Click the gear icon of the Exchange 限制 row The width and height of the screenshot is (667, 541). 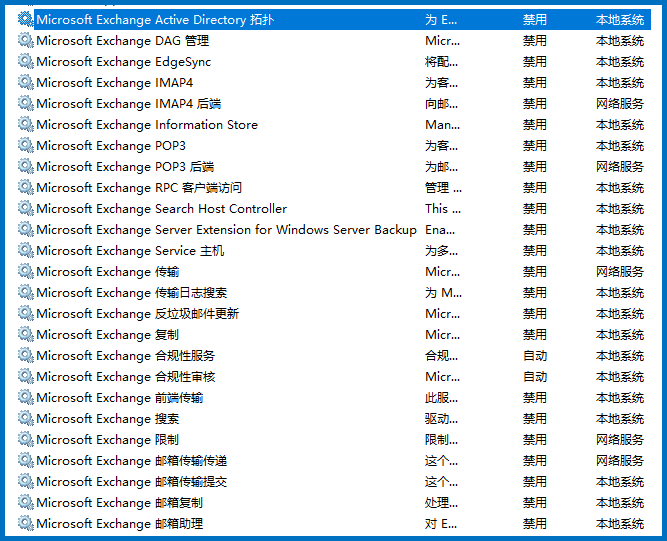tap(26, 439)
